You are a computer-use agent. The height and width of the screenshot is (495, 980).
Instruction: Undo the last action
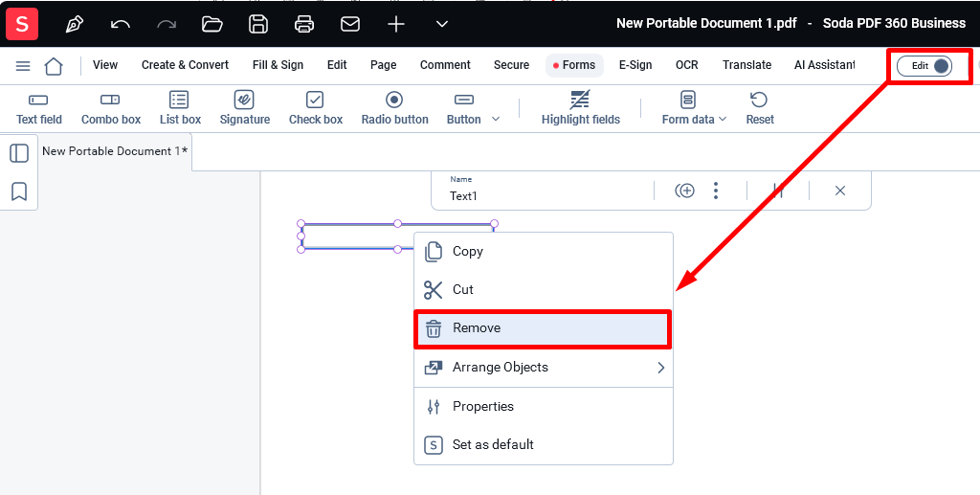click(x=120, y=24)
